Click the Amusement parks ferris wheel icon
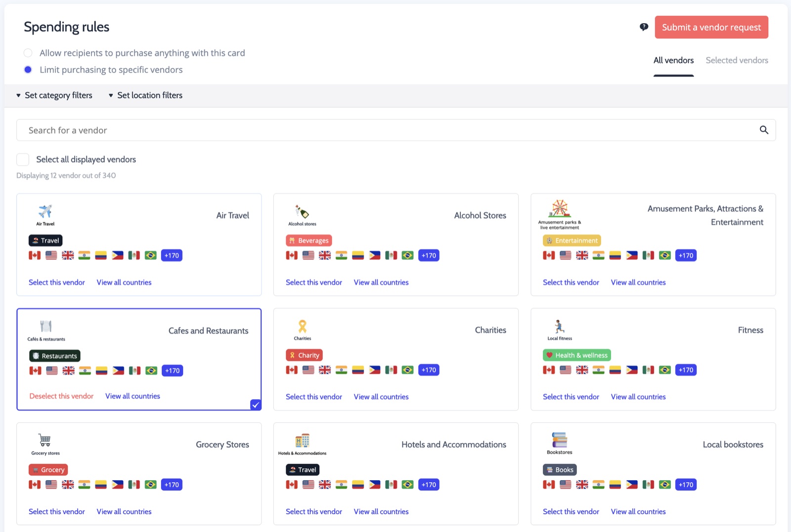791x532 pixels. coord(560,208)
